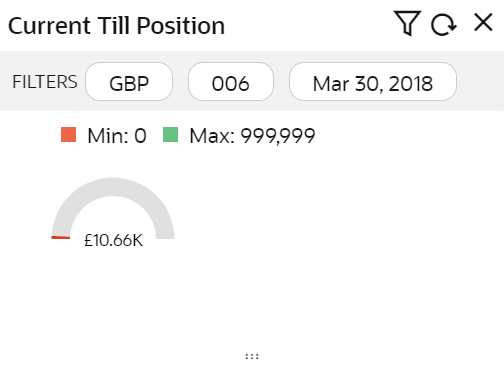504x373 pixels.
Task: Select the 006 branch filter chip
Action: pyautogui.click(x=231, y=82)
